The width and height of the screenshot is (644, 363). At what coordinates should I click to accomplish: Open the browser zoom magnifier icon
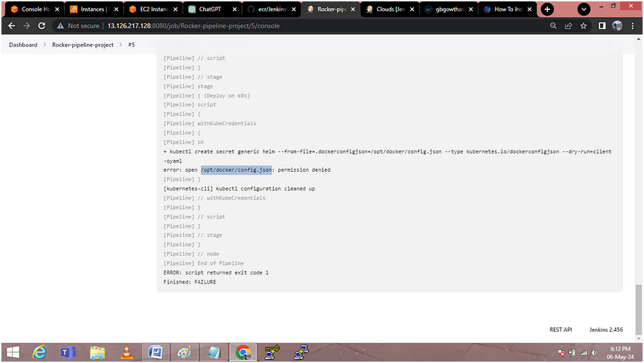point(553,26)
